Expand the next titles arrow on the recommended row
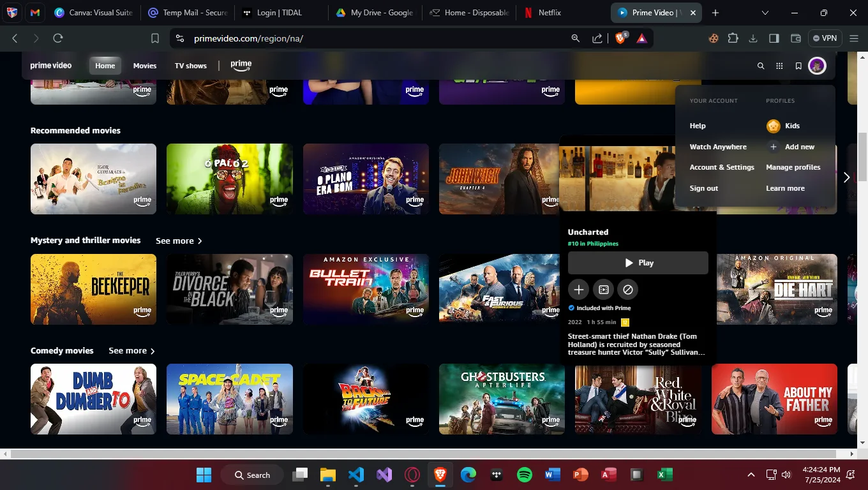The image size is (868, 490). point(846,178)
